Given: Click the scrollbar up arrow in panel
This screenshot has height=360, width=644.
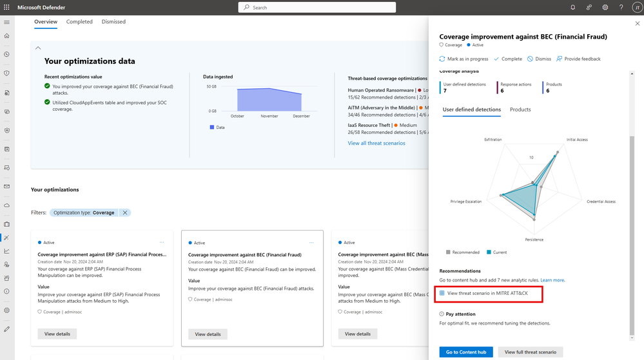Looking at the screenshot, I should pos(632,74).
